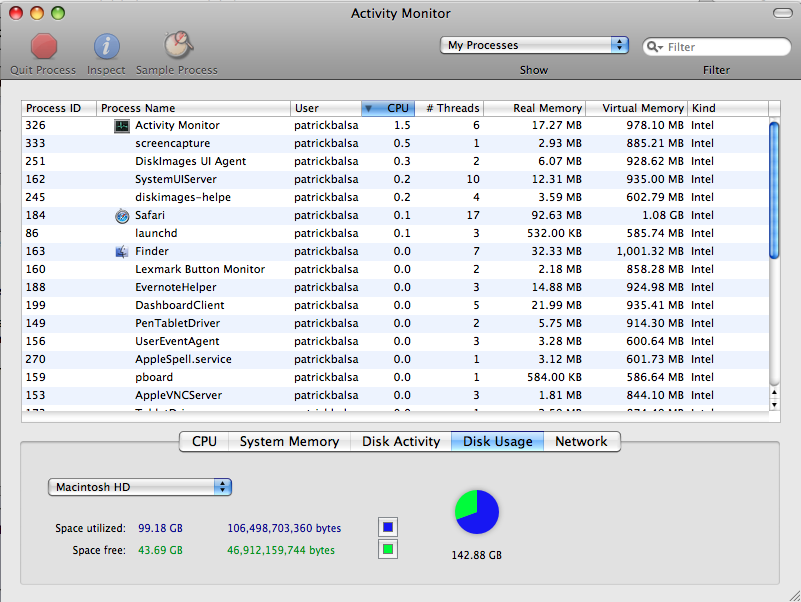Switch to the Disk Activity tab
The image size is (801, 602).
coord(401,442)
